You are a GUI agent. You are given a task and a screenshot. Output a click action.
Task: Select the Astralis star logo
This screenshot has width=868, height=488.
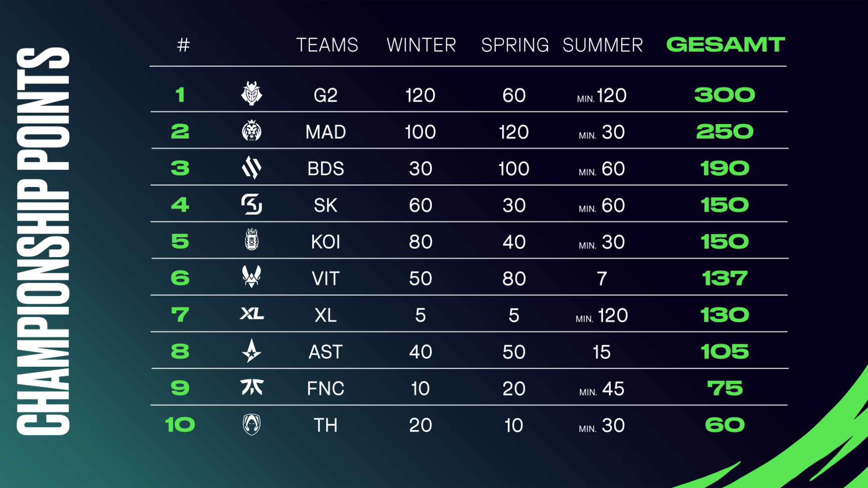click(251, 350)
